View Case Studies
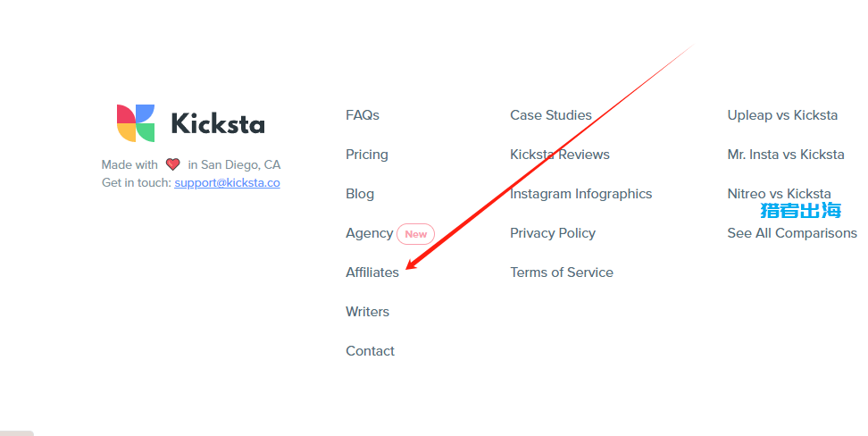The width and height of the screenshot is (868, 436). click(551, 115)
